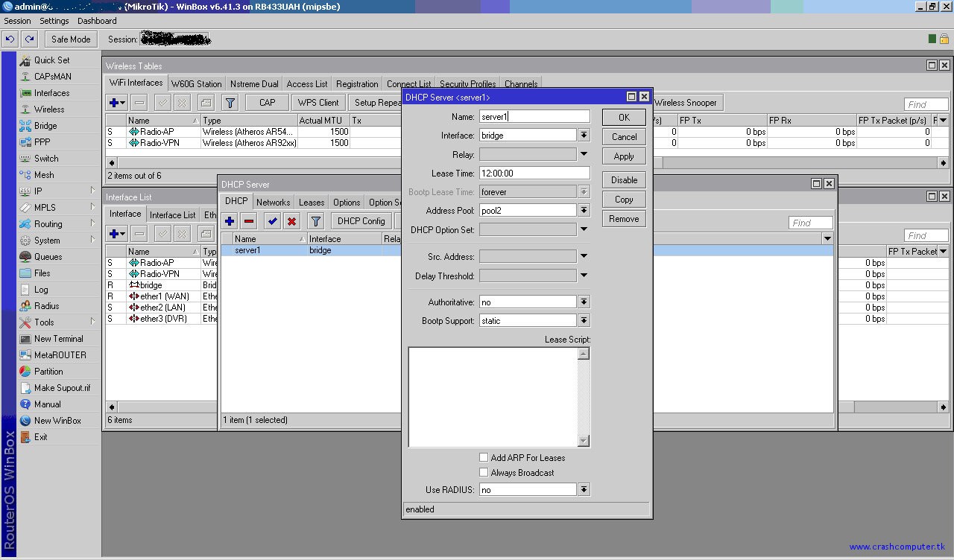Open Bridge menu in sidebar
This screenshot has width=954, height=560.
pos(45,126)
